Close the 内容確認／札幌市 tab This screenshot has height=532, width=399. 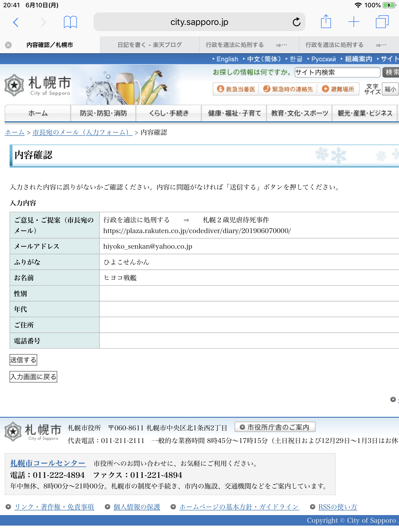(x=8, y=45)
